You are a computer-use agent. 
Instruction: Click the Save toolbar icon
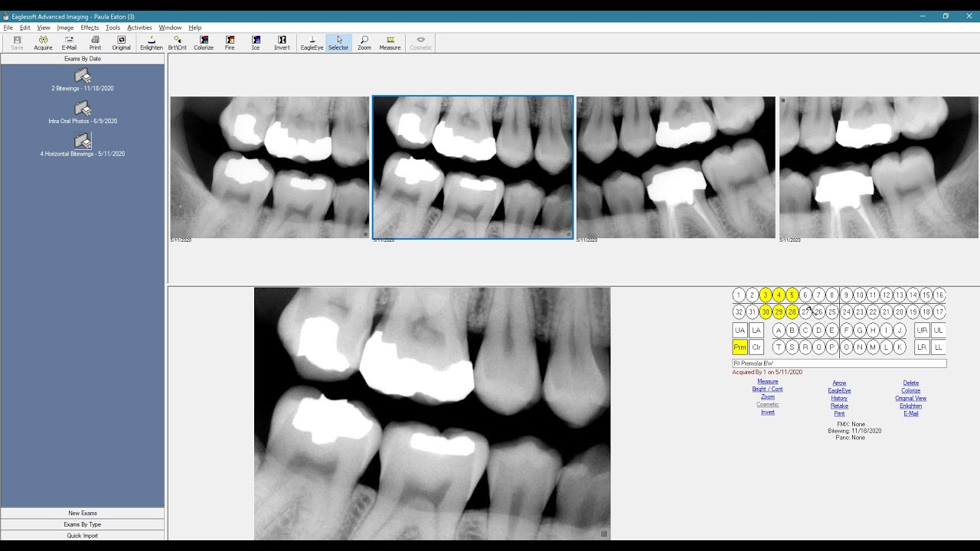coord(17,43)
